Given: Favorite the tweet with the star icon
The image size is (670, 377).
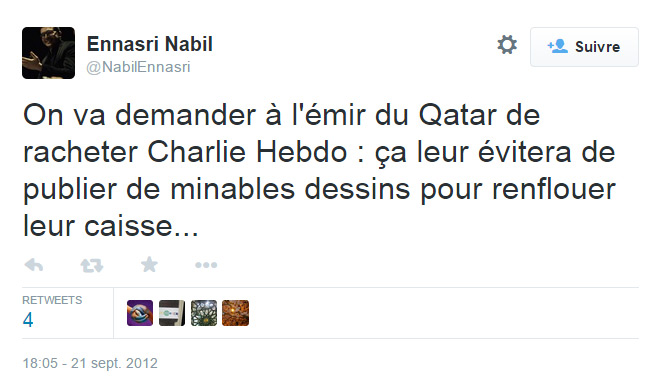Looking at the screenshot, I should [x=149, y=265].
